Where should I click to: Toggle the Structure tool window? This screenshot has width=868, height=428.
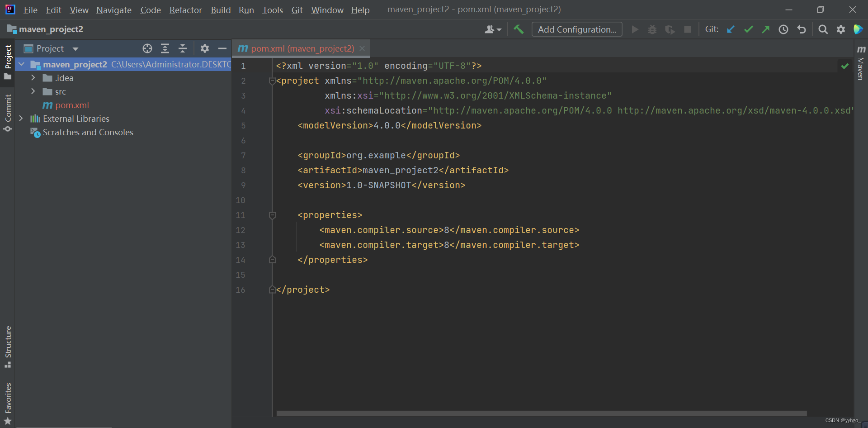pos(8,346)
